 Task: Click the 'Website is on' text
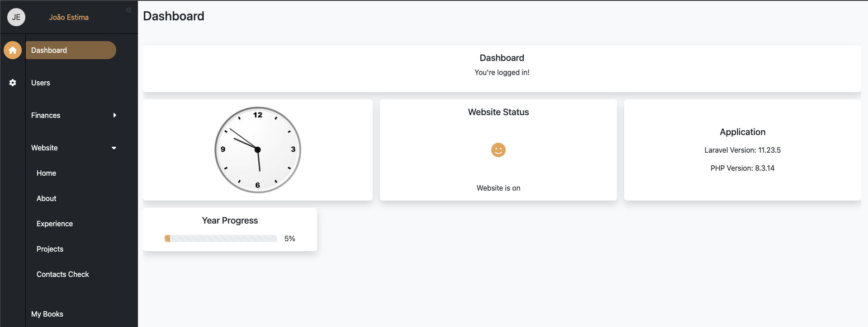click(x=498, y=188)
